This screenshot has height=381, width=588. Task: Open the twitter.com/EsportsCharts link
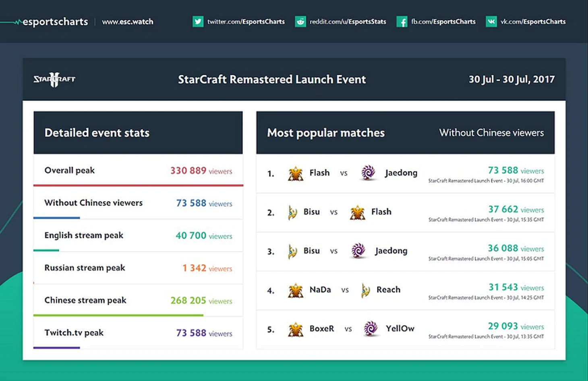point(246,22)
